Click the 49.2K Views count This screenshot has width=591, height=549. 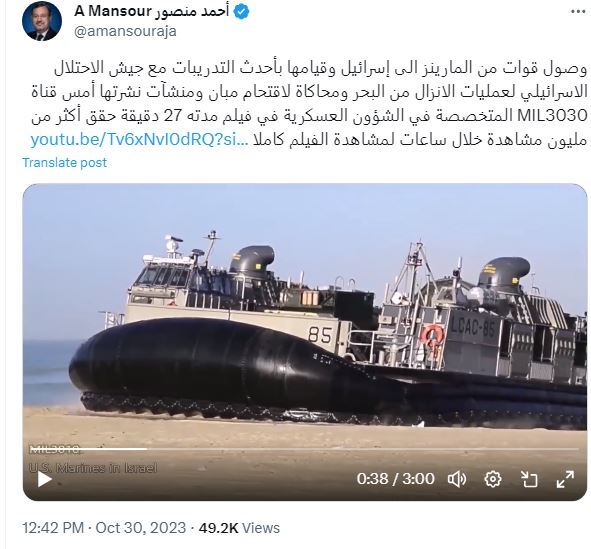point(239,528)
